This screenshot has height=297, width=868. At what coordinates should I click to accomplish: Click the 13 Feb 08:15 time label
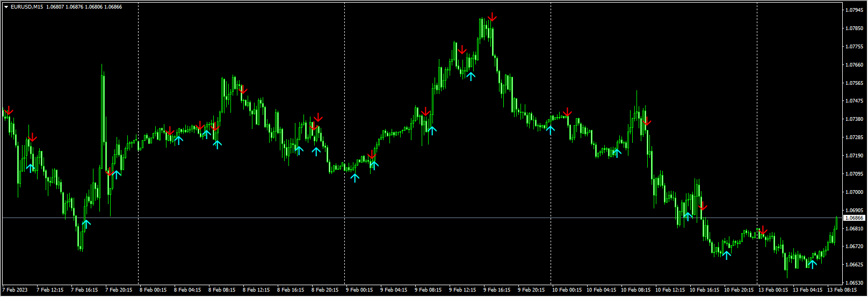point(842,290)
